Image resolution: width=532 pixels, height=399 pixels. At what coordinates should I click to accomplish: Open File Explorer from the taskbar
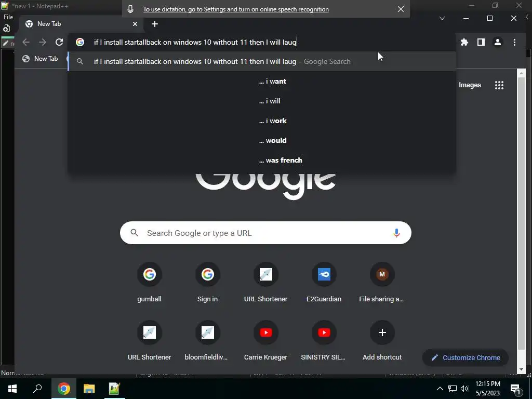coord(89,389)
